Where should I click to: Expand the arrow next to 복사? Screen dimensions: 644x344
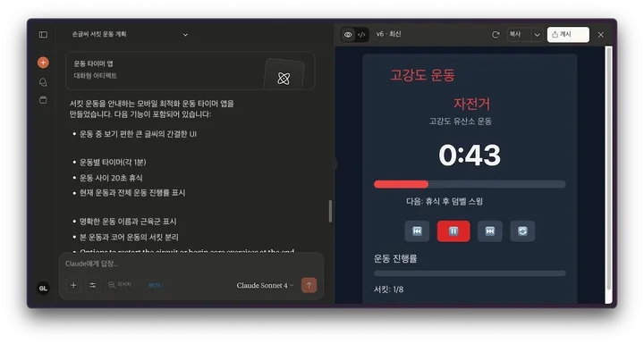538,35
